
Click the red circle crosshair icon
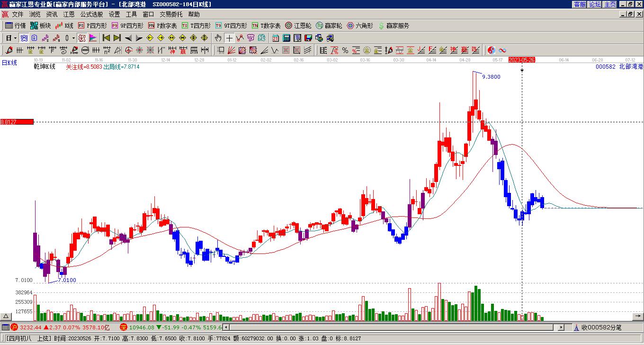coord(128,50)
